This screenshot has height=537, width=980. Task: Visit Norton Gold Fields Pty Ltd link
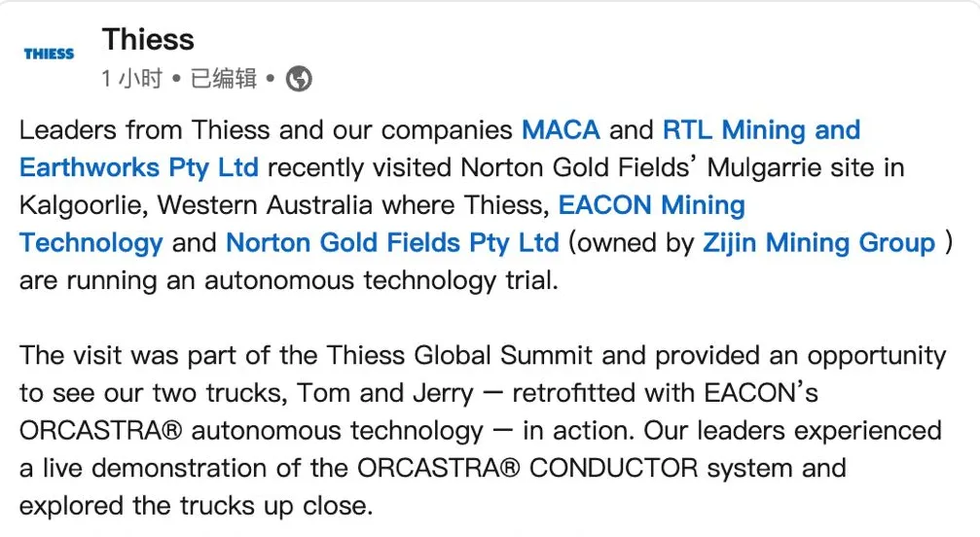tap(392, 242)
